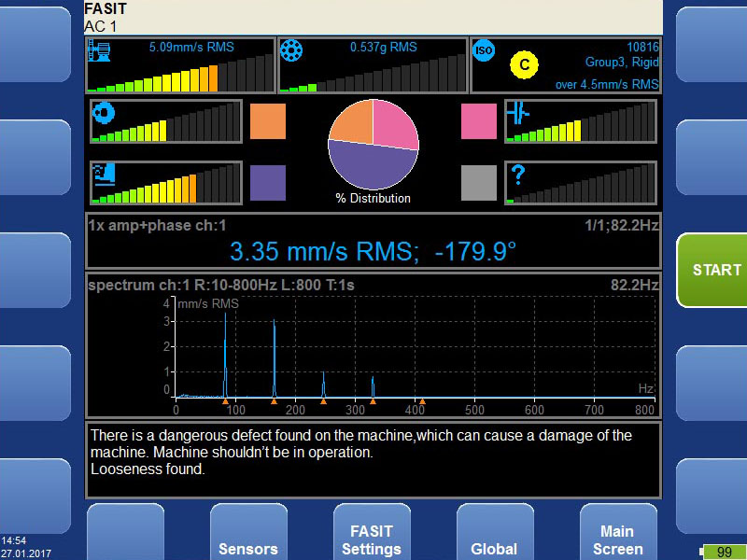Click the unbalance severity bar gauge

click(x=166, y=122)
